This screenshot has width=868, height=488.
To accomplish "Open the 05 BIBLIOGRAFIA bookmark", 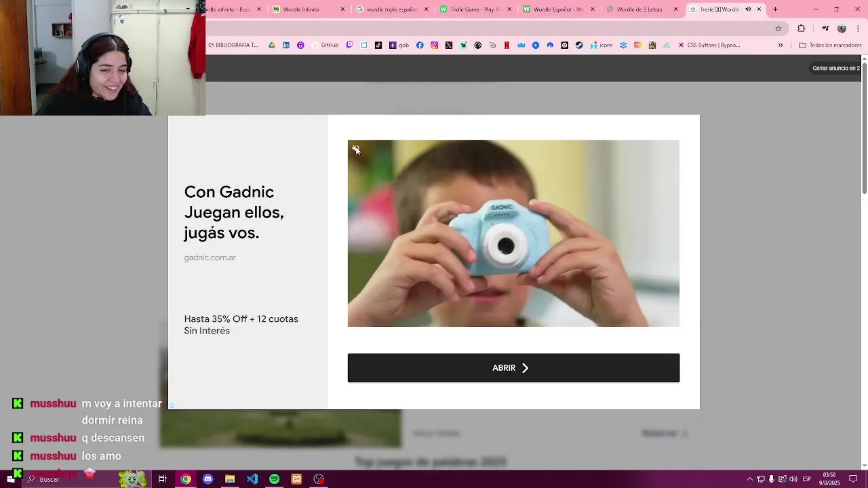I will click(233, 45).
